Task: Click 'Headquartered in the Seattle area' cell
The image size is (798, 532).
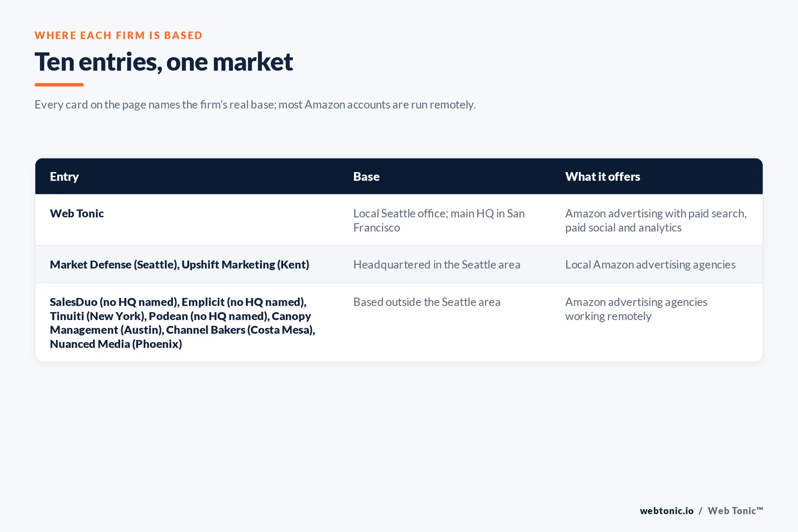Action: 437,265
